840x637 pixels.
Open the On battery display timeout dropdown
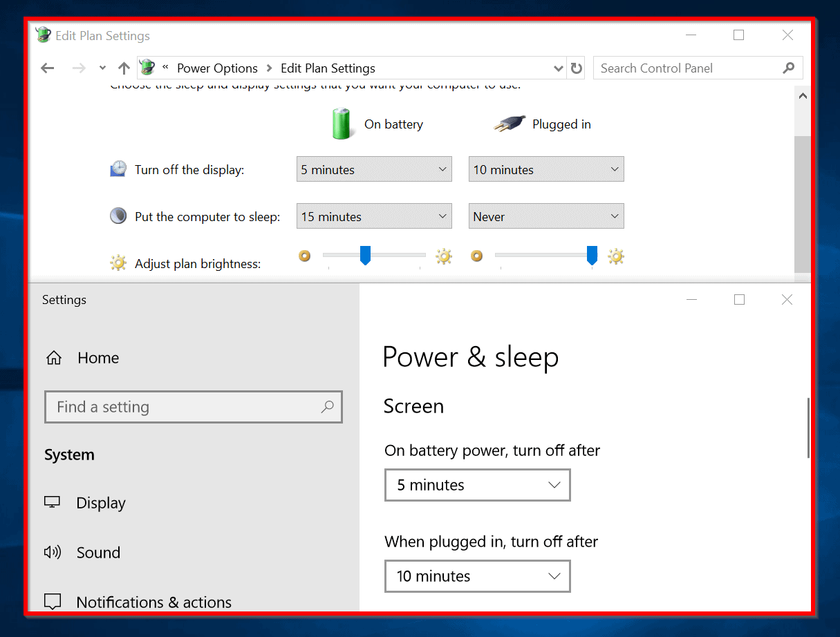pos(373,169)
